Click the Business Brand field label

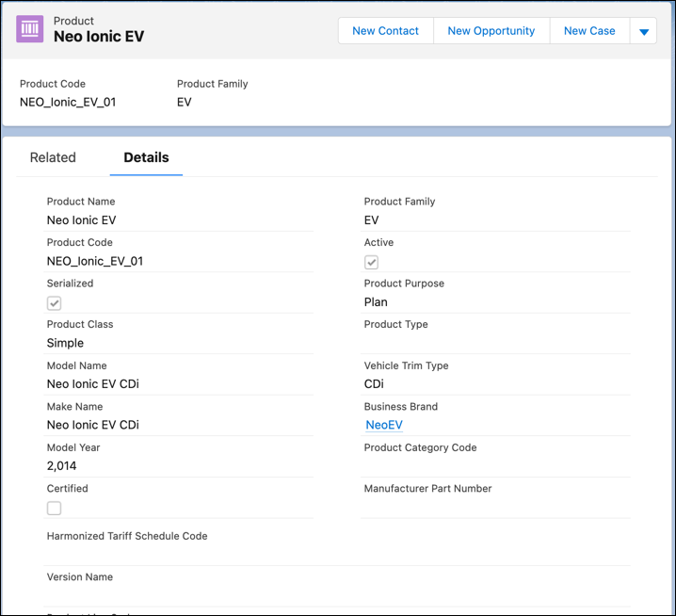pos(400,406)
